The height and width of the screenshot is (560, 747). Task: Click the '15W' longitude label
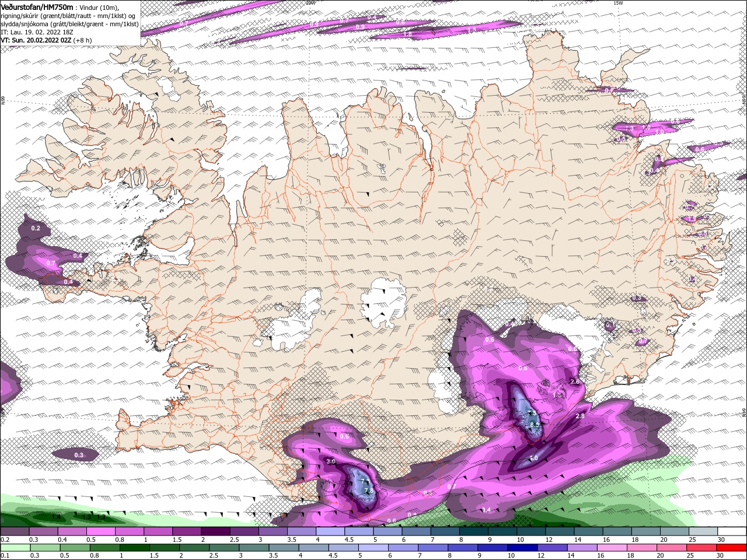click(x=618, y=2)
